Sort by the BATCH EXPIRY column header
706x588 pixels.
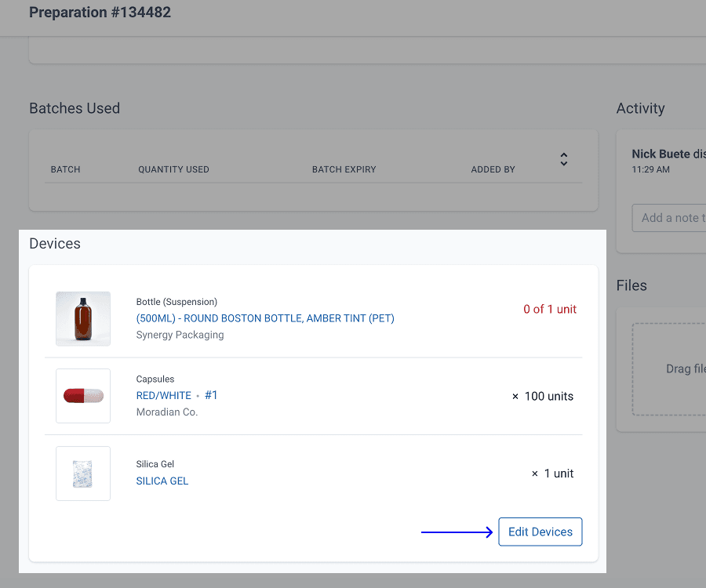344,169
